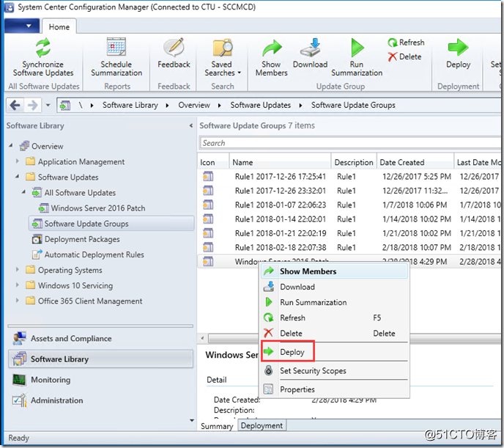Collapse All Software Updates tree node
This screenshot has height=448, width=504.
[x=23, y=192]
